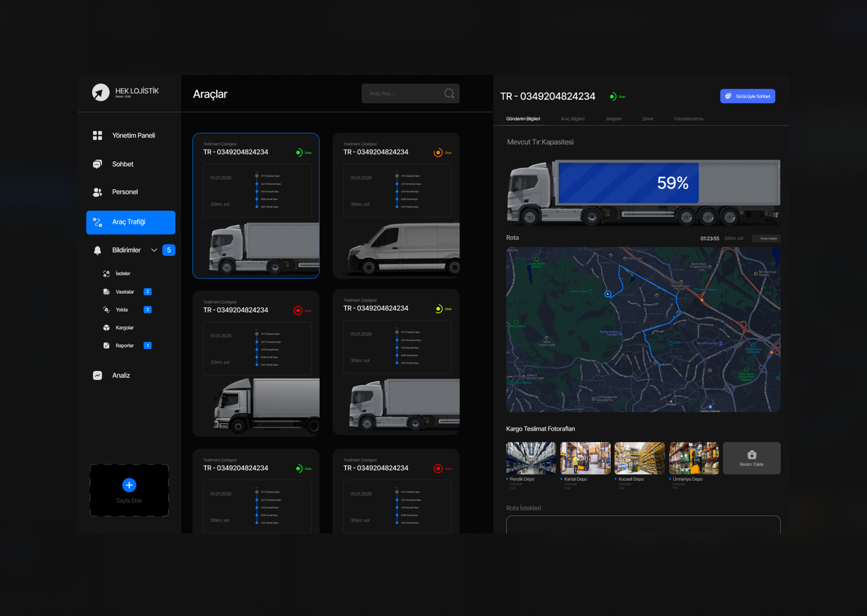Click the magnifier icon in vehicle search

pos(449,94)
